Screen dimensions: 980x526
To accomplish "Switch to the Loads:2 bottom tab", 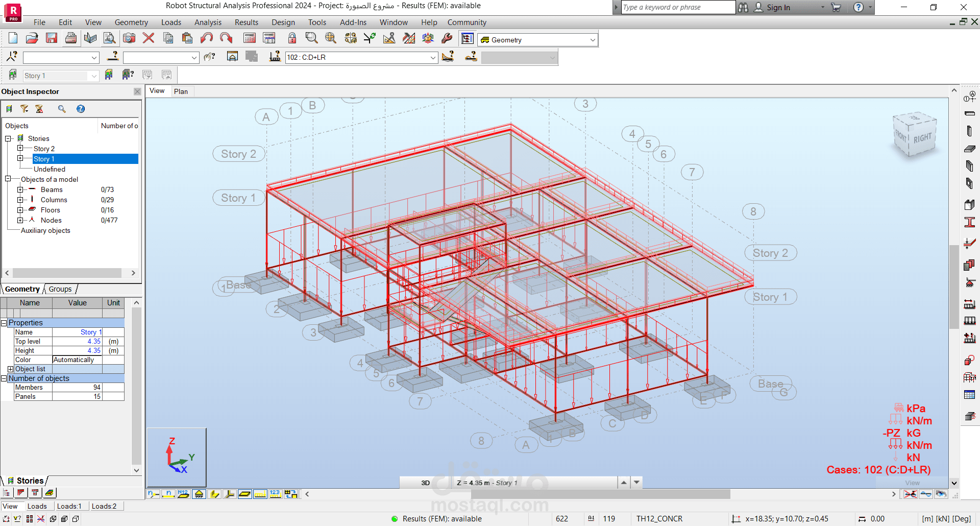I will (104, 506).
